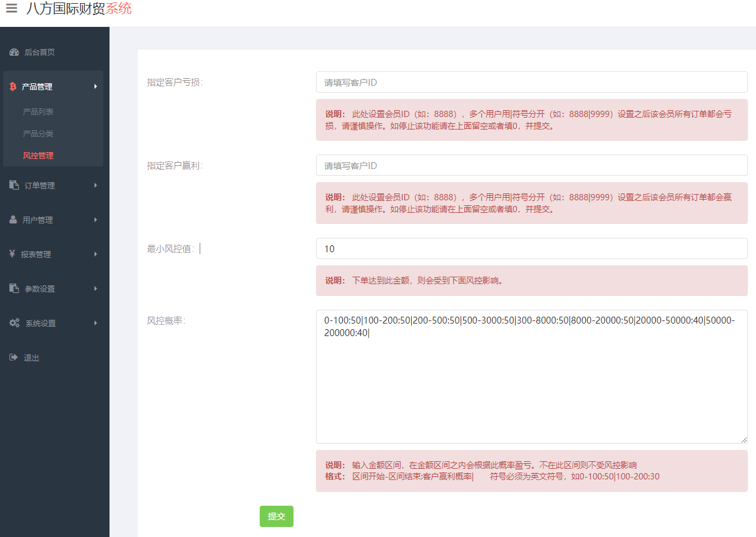This screenshot has height=537, width=756.
Task: Click the document icon beside 参数设置
Action: click(x=14, y=289)
